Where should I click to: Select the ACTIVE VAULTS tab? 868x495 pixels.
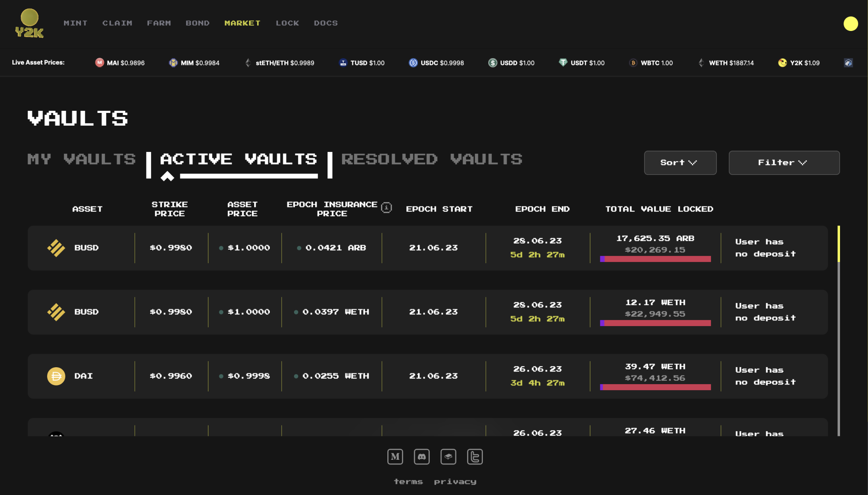pyautogui.click(x=238, y=159)
